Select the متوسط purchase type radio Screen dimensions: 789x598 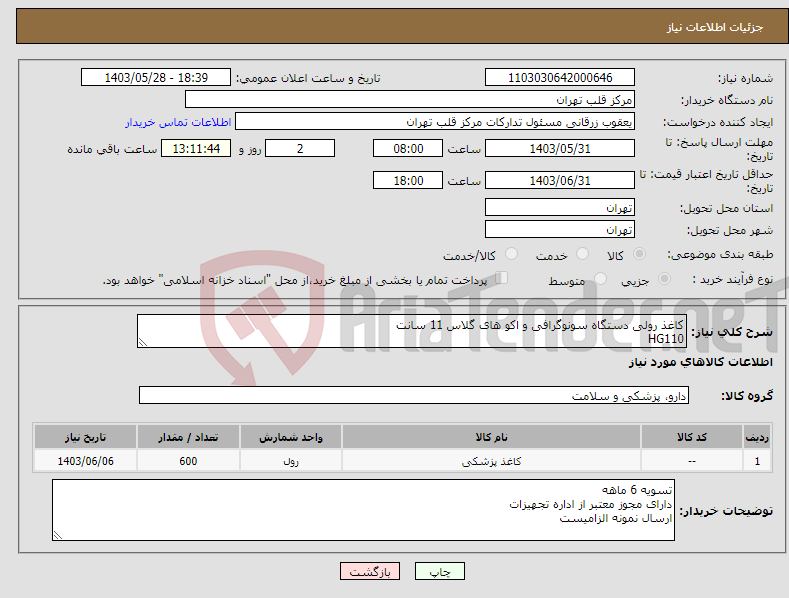tap(600, 278)
